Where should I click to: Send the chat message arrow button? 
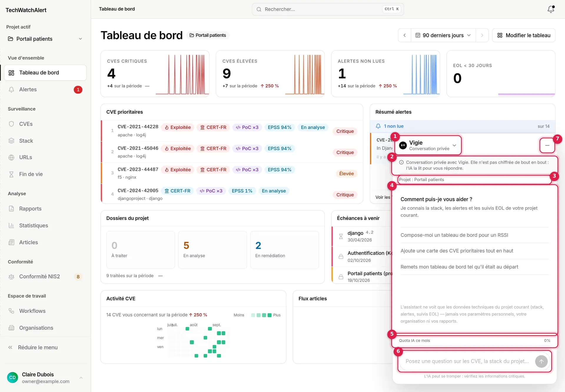541,361
